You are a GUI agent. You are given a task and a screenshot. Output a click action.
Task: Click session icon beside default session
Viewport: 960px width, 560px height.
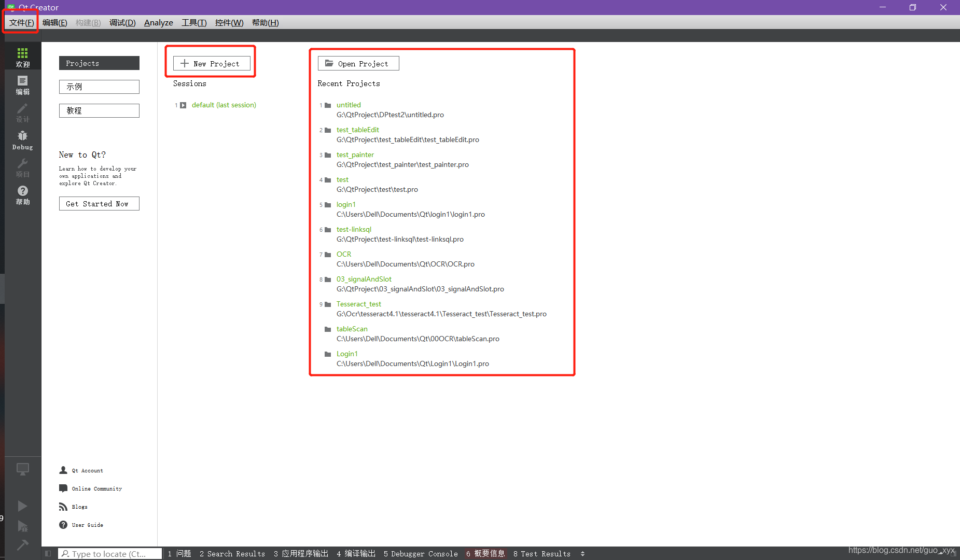183,105
